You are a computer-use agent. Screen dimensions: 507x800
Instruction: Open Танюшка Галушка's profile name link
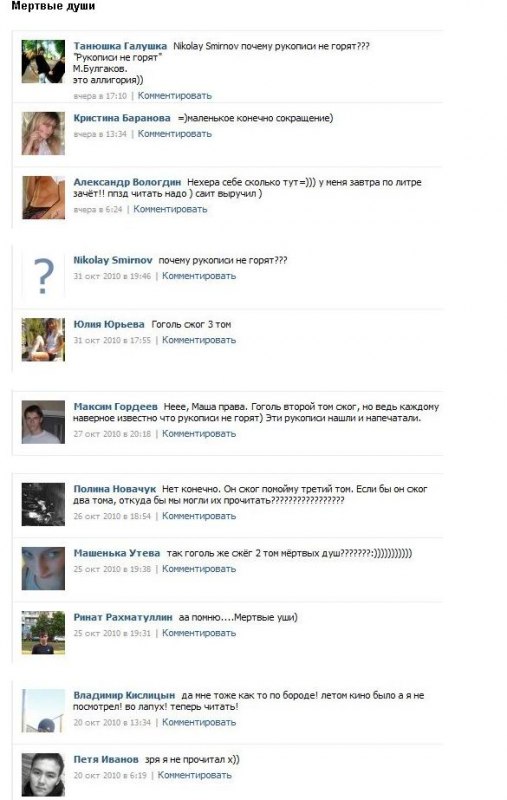[x=120, y=46]
